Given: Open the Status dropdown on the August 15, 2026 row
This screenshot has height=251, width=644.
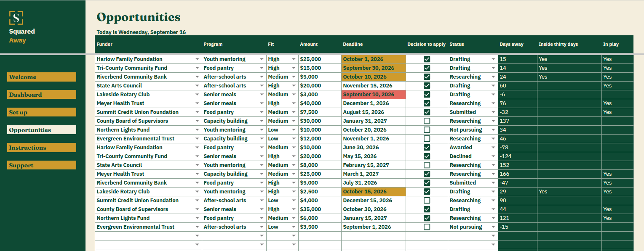Looking at the screenshot, I should [493, 112].
